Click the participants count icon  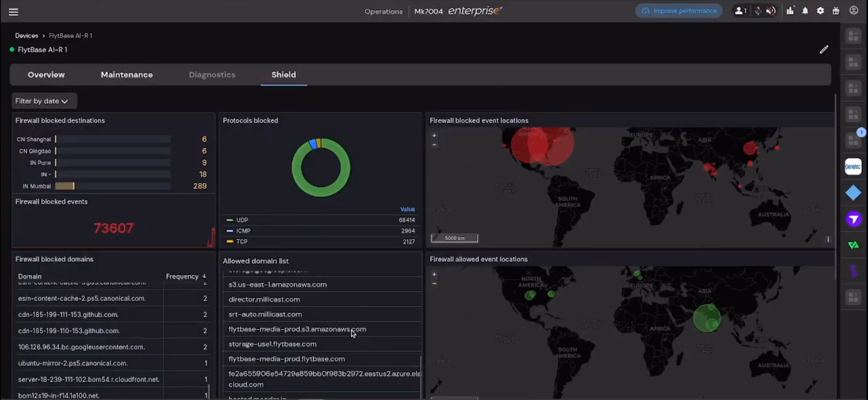coord(740,11)
